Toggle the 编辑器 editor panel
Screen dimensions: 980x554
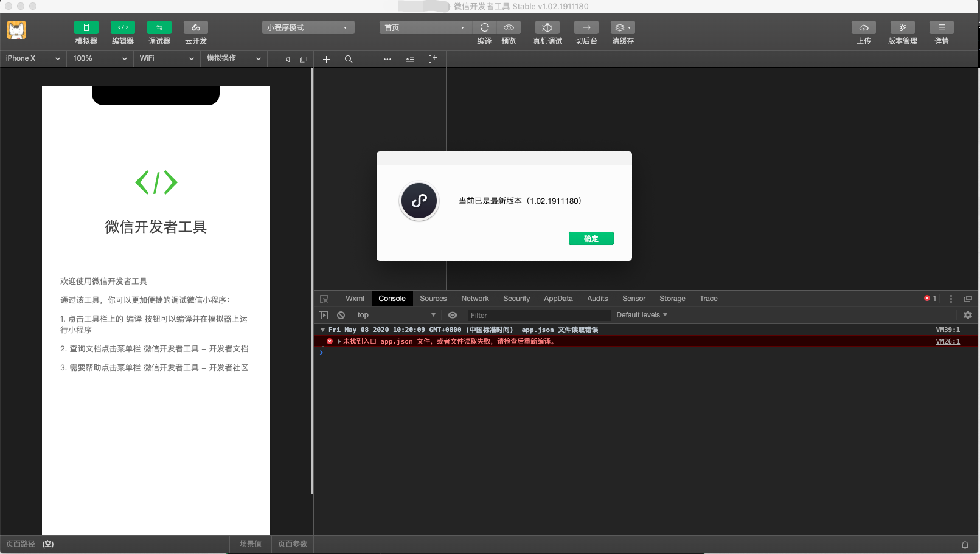(123, 27)
